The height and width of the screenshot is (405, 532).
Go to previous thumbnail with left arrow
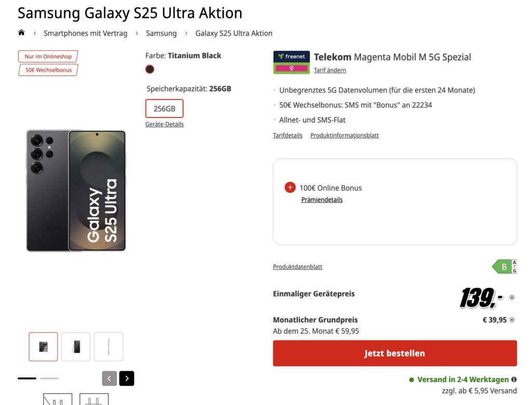(109, 378)
